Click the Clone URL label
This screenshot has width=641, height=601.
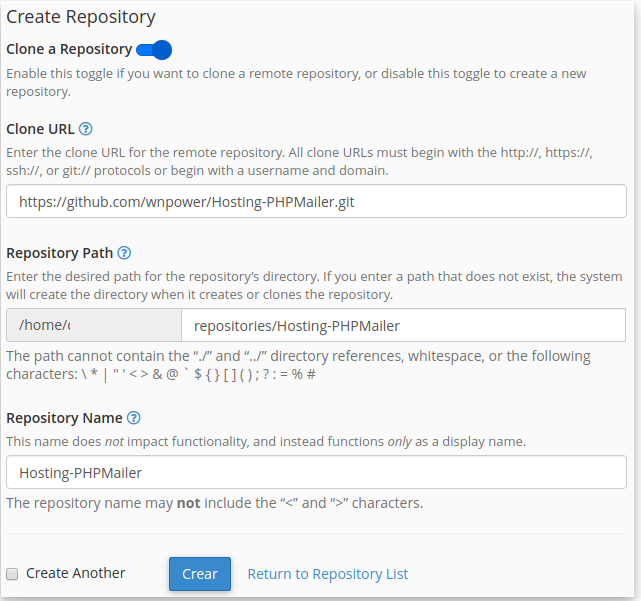(40, 129)
